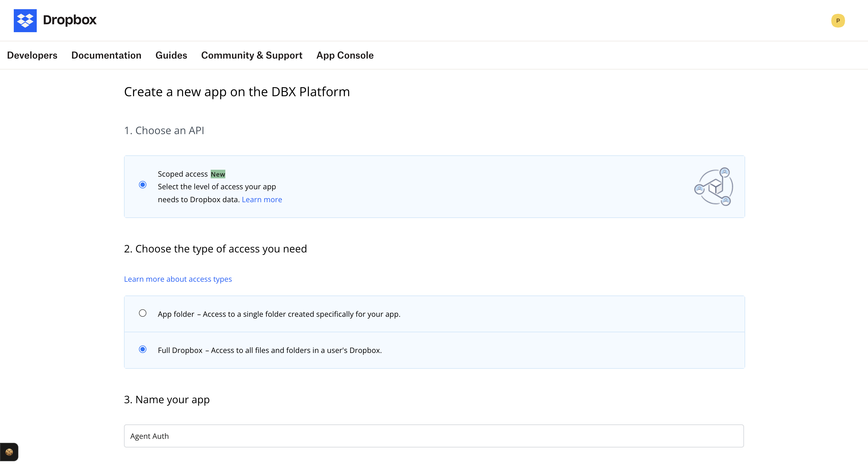Click the "2. Choose the type of access you need" heading
Screen dimensions: 868x475
click(x=215, y=249)
